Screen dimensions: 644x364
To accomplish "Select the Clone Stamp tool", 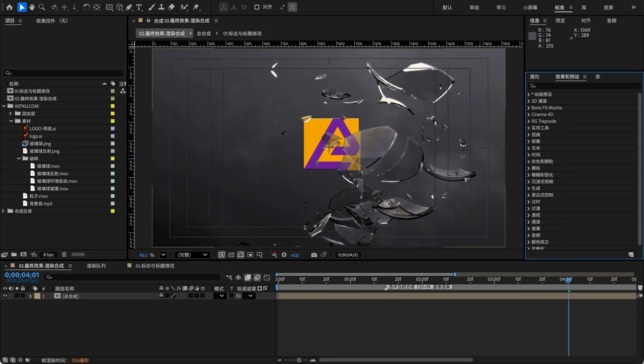I will [x=161, y=7].
